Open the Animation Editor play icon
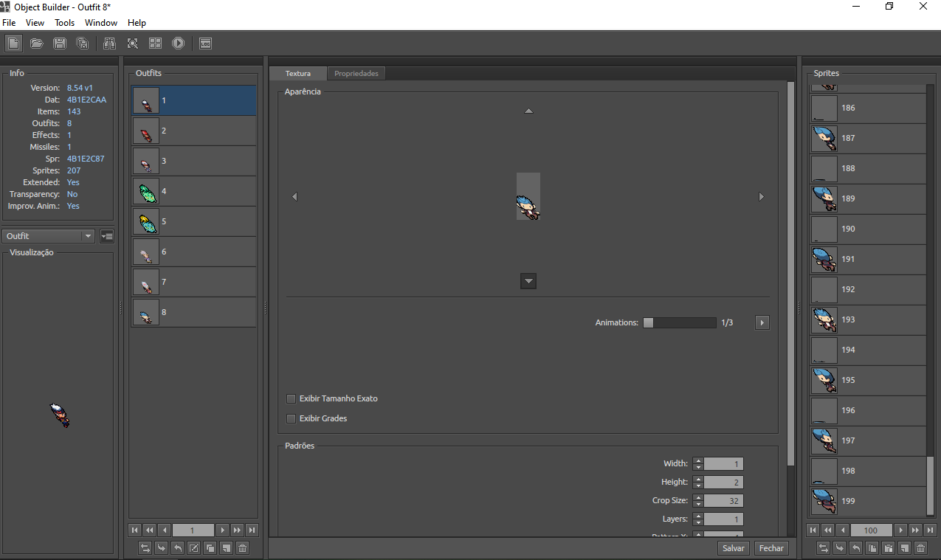This screenshot has height=560, width=941. click(178, 44)
